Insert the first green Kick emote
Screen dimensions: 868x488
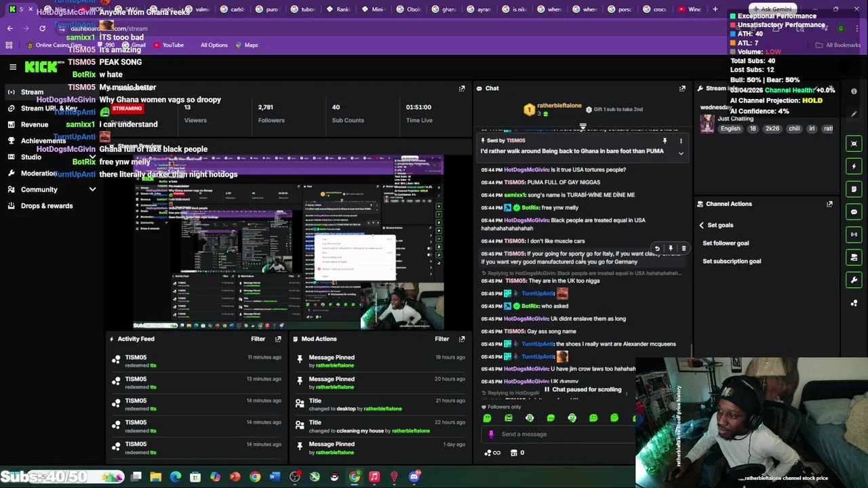click(x=487, y=418)
